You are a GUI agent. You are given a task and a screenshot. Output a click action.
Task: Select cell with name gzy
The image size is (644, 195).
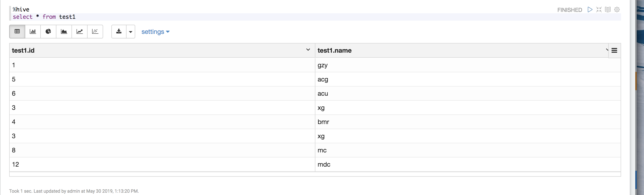pyautogui.click(x=468, y=65)
